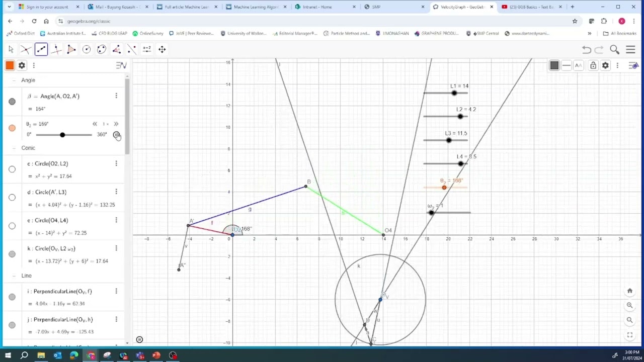Decrease θ2 animation speed
644x362 pixels.
95,124
